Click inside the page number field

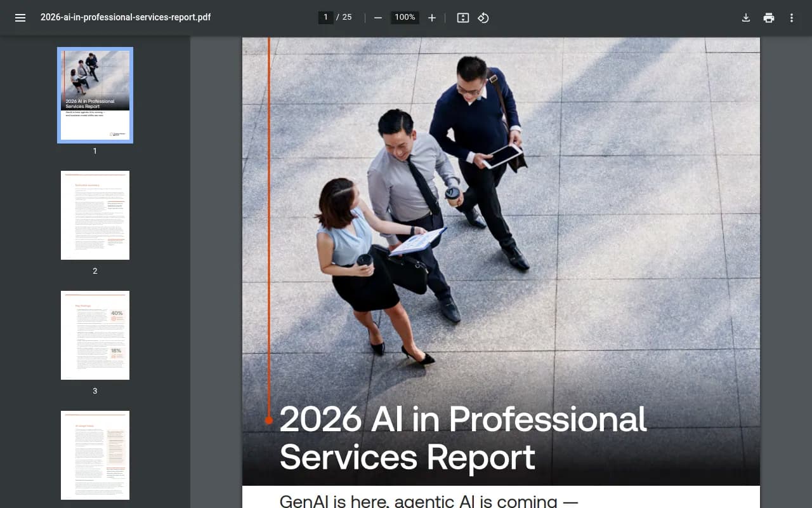pyautogui.click(x=325, y=17)
